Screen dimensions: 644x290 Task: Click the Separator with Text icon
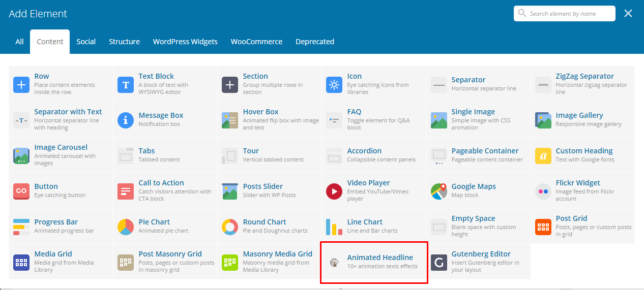(21, 120)
